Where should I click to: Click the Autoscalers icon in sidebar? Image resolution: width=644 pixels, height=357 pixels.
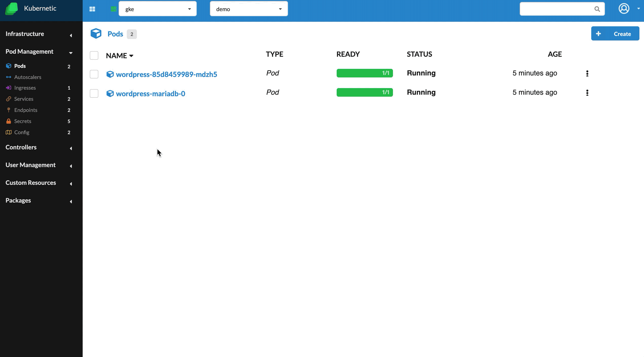(8, 76)
